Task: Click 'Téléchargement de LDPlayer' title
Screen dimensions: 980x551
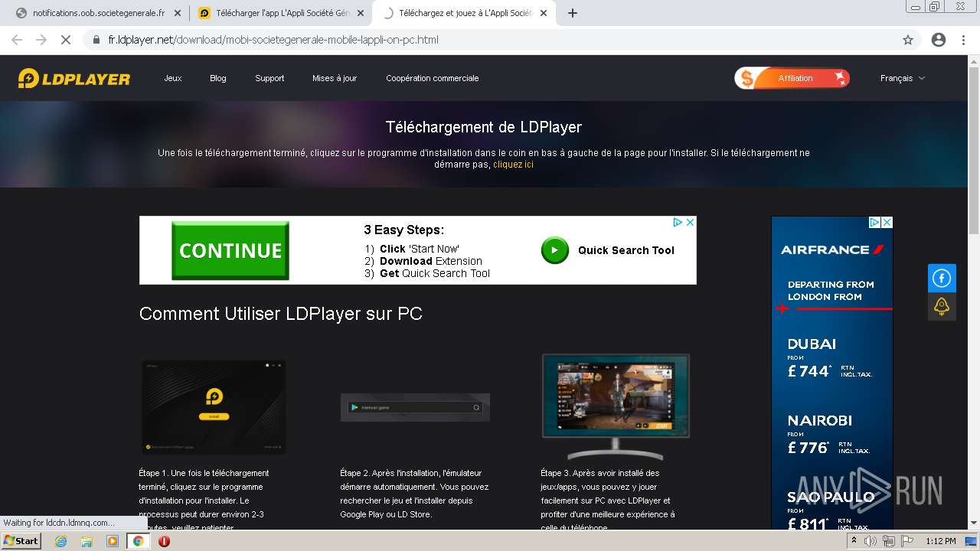Action: [484, 127]
